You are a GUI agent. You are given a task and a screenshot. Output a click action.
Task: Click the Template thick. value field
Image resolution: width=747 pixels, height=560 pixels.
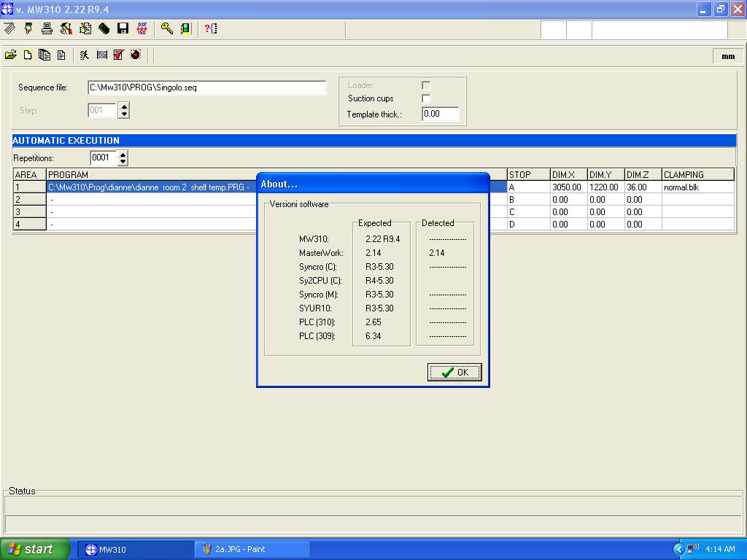[x=440, y=114]
